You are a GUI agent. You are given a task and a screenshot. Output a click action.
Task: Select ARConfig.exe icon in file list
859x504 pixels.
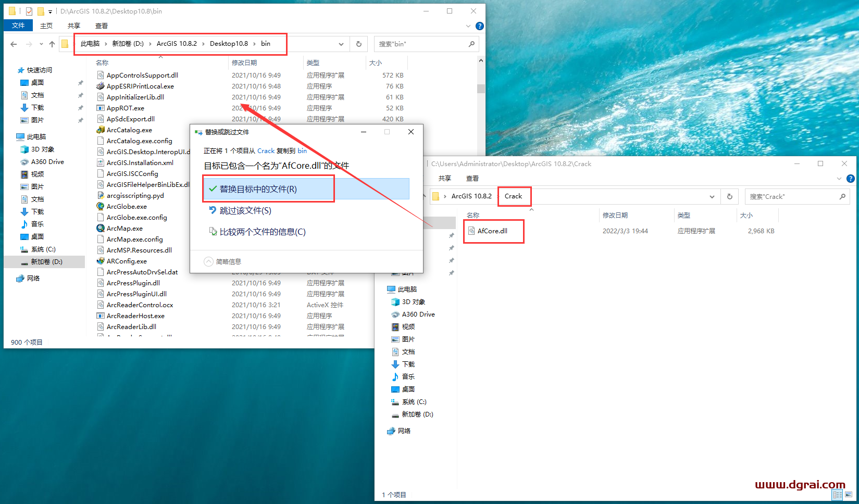point(101,261)
